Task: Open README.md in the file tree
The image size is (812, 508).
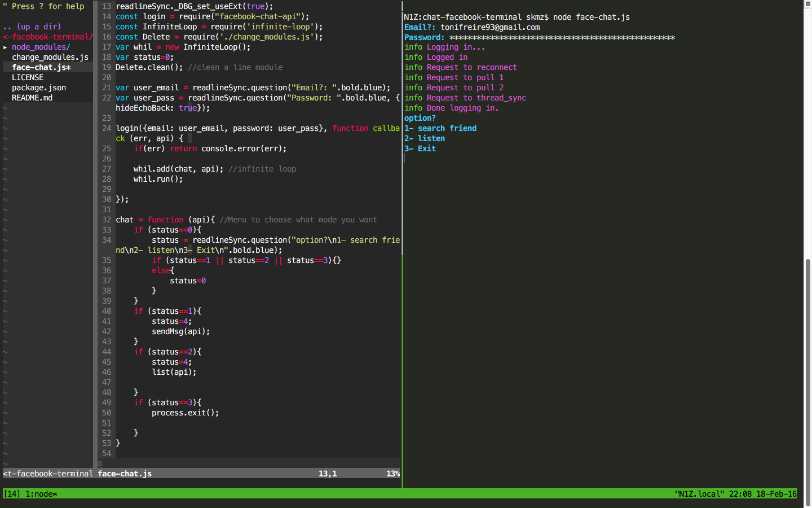Action: tap(32, 98)
